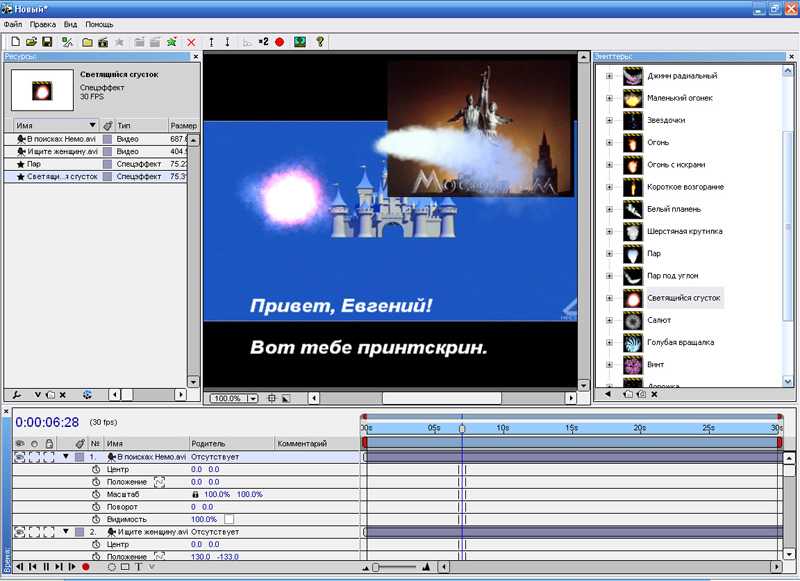Open the Файл menu
The height and width of the screenshot is (581, 800).
pyautogui.click(x=13, y=24)
